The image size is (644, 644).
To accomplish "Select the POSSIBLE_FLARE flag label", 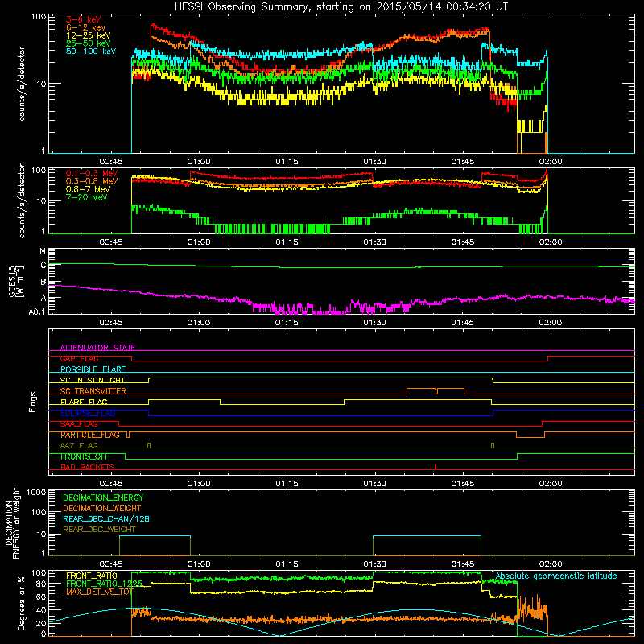I will pyautogui.click(x=93, y=369).
